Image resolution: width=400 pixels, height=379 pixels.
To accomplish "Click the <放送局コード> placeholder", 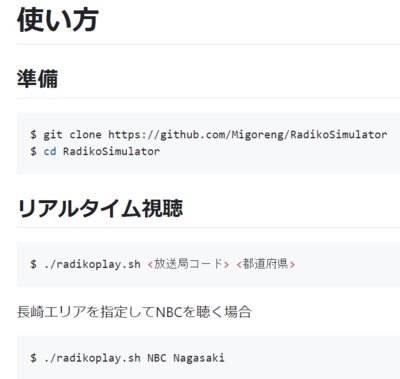I will [188, 264].
